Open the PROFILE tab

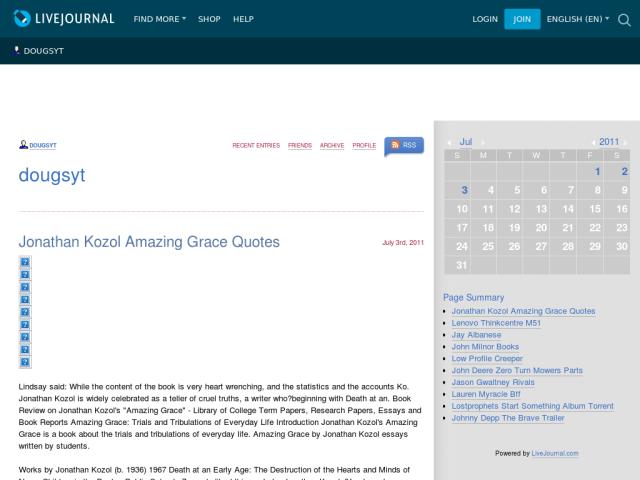click(x=364, y=145)
